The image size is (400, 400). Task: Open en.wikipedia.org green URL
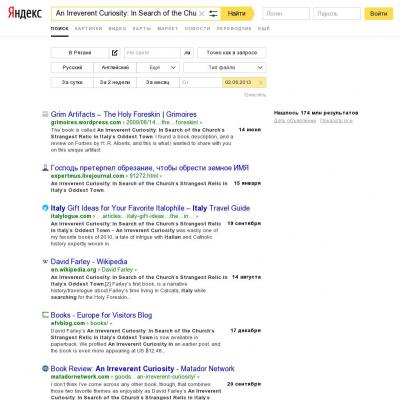[x=73, y=269]
